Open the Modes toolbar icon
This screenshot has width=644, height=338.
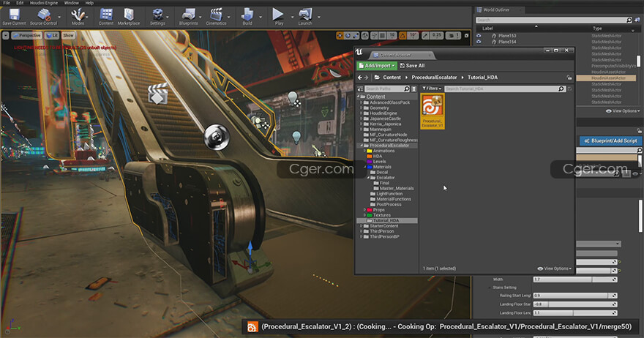[x=78, y=17]
